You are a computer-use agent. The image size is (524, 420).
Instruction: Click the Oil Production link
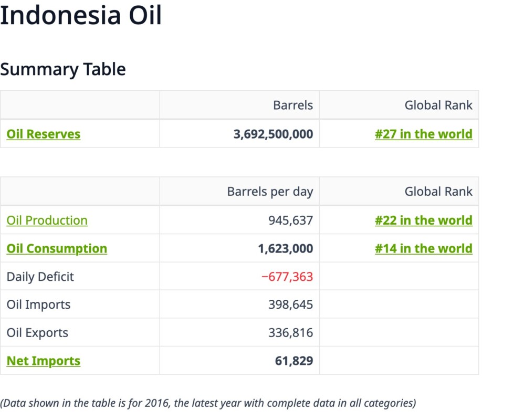point(47,220)
